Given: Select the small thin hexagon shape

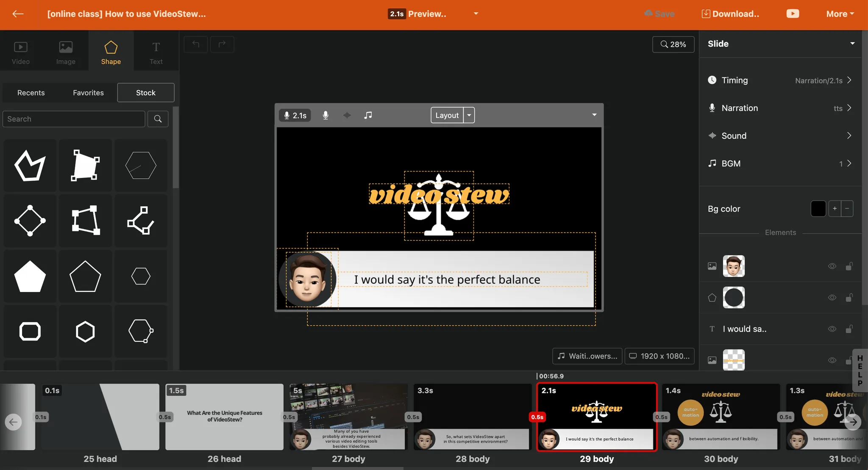Looking at the screenshot, I should 141,276.
